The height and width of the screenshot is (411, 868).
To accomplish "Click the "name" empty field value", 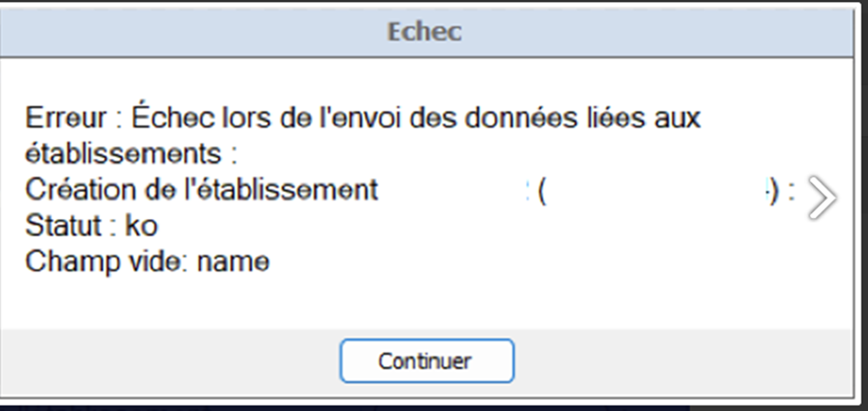I will click(x=233, y=262).
